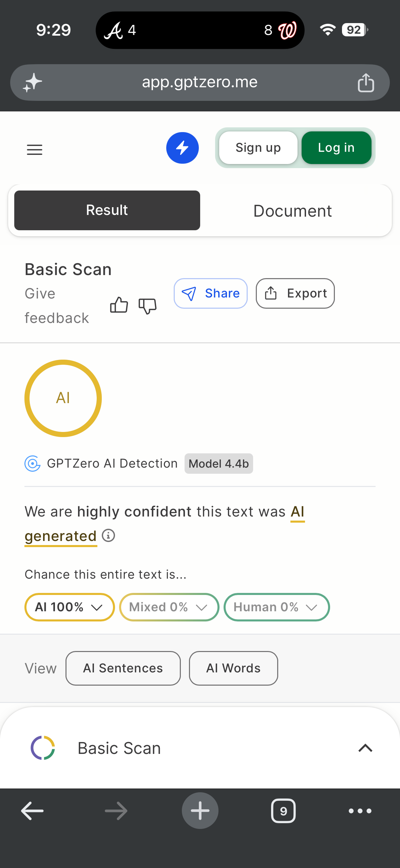Open browser tab switcher showing 9
The image size is (400, 868).
coord(283,811)
